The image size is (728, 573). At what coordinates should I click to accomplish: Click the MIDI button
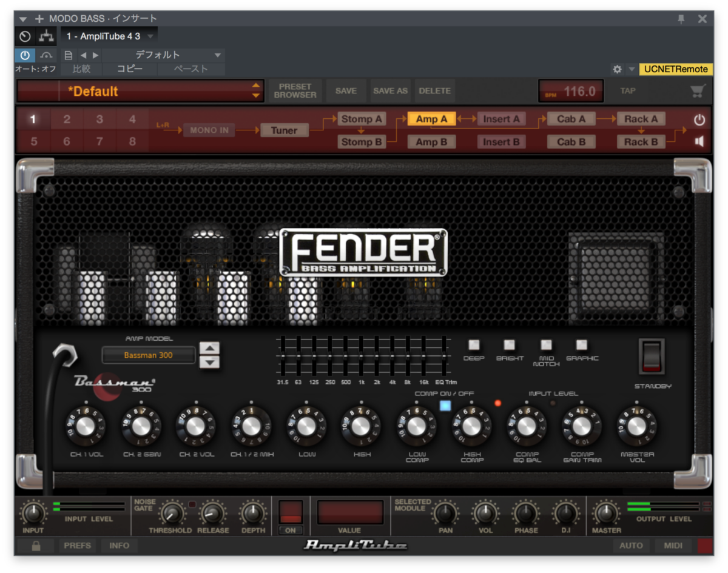(673, 546)
